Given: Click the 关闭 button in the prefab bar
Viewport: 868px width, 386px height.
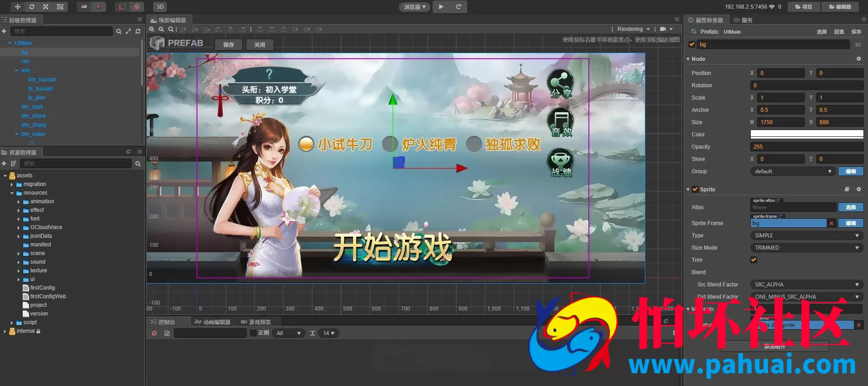Looking at the screenshot, I should [x=259, y=45].
